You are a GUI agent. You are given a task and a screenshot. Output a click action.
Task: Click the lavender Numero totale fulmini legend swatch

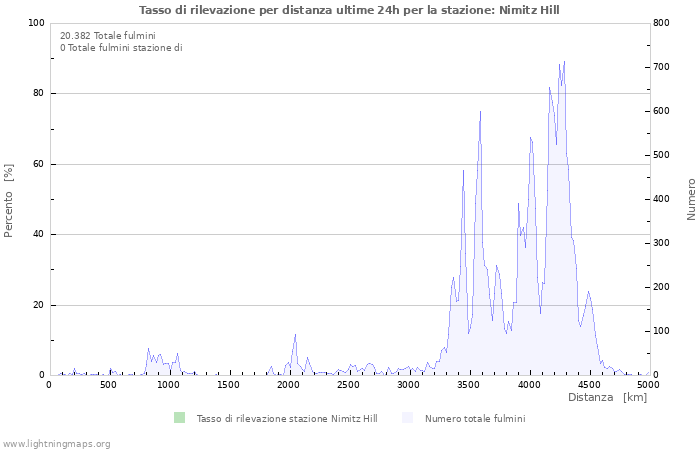(408, 418)
